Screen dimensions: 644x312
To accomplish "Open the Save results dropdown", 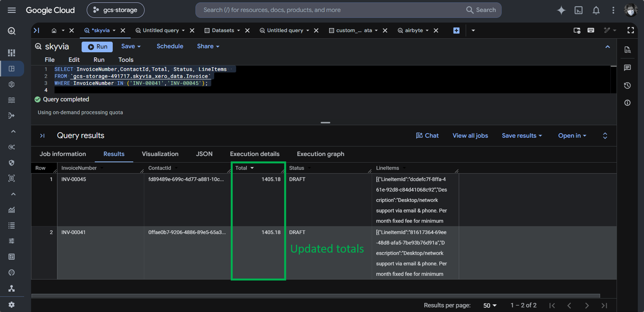I will pyautogui.click(x=522, y=136).
